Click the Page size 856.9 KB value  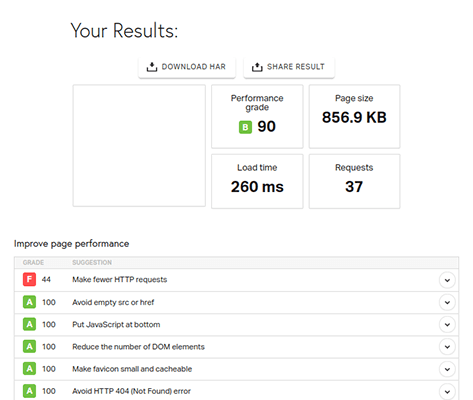354,117
